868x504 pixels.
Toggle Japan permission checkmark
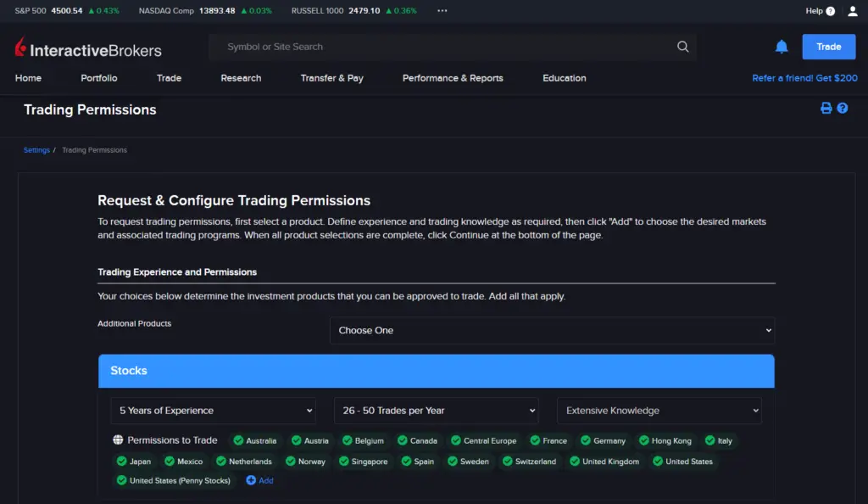pyautogui.click(x=121, y=461)
